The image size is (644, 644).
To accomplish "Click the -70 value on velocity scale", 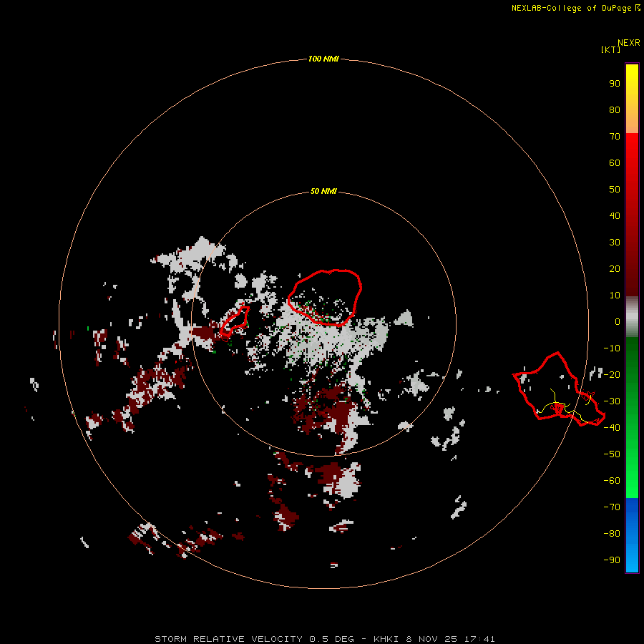I will coord(612,507).
